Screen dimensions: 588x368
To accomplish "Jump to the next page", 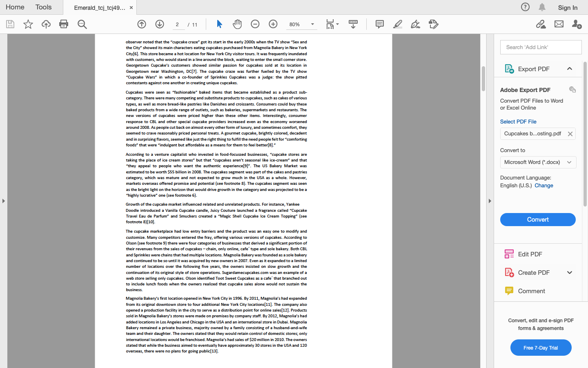I will [159, 24].
